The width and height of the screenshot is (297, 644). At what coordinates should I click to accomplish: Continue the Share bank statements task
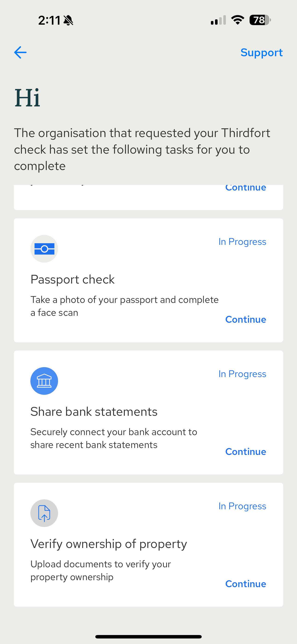coord(245,451)
